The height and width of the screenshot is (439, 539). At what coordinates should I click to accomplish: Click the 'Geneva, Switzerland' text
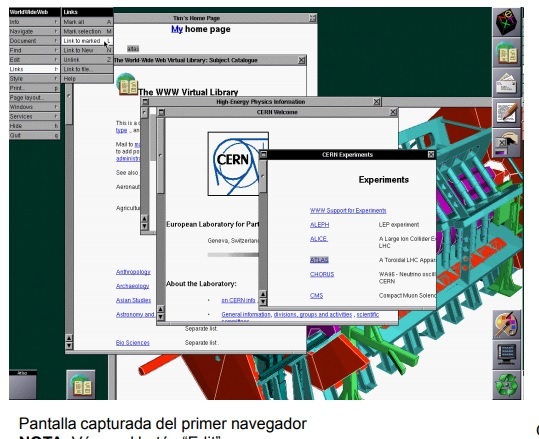click(x=233, y=241)
